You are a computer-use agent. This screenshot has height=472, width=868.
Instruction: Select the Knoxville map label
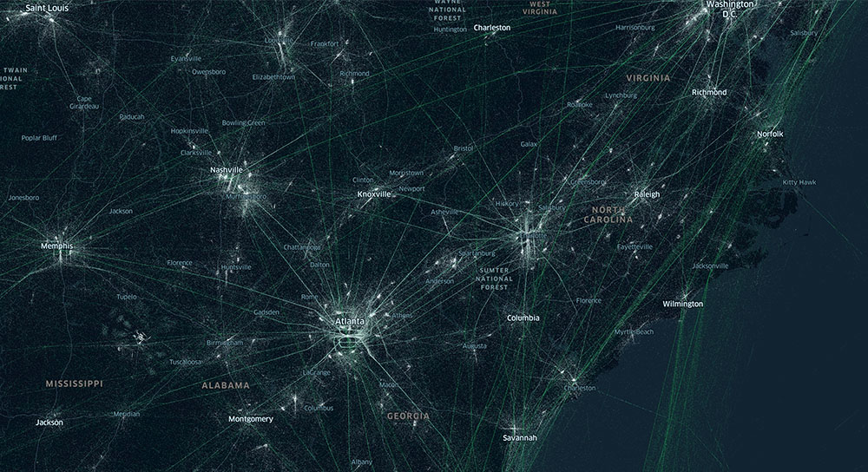click(x=373, y=194)
